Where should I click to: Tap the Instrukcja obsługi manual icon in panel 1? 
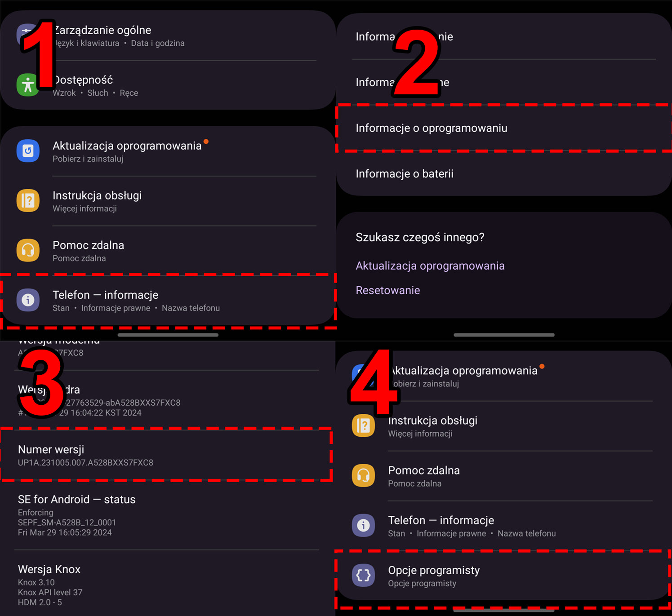[x=28, y=200]
